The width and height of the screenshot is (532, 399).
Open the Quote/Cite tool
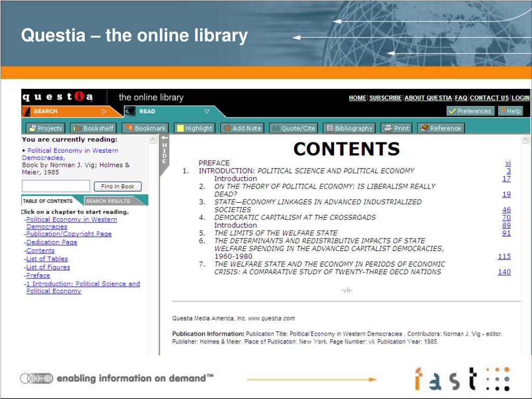click(294, 128)
